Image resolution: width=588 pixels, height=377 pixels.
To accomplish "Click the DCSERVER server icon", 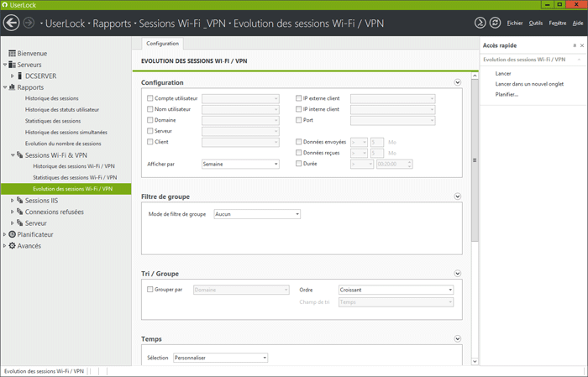I will (20, 76).
